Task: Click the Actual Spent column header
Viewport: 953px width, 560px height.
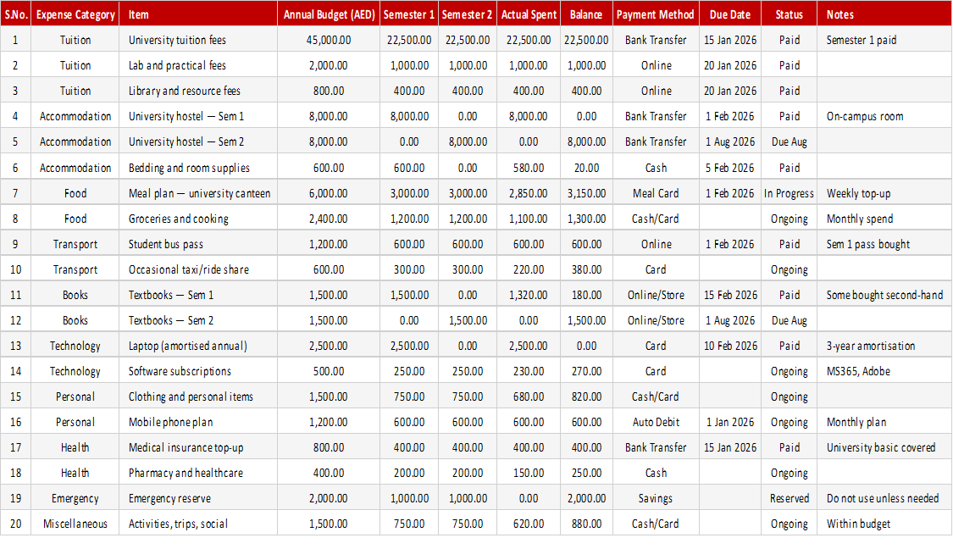Action: tap(528, 14)
